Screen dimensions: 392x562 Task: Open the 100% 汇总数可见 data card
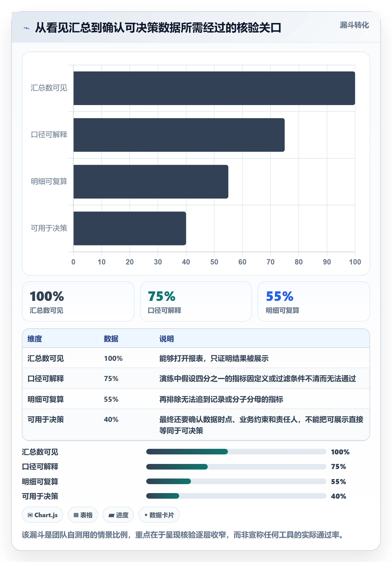point(78,301)
